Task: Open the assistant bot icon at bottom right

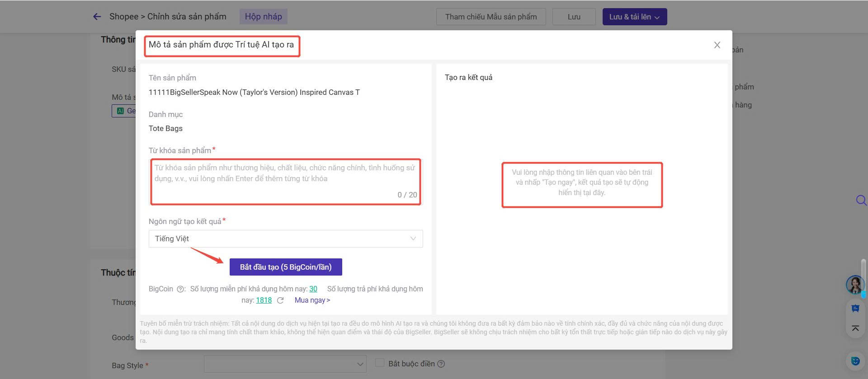Action: pos(855,361)
